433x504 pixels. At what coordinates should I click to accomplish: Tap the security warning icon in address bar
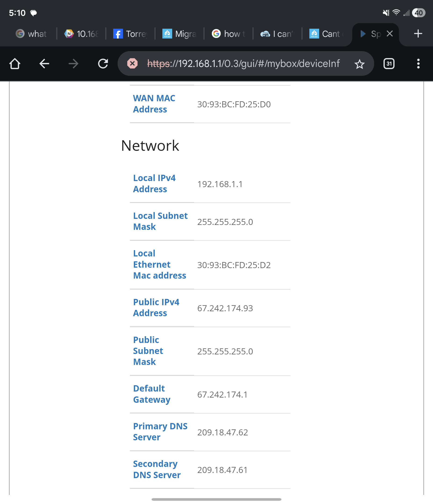[x=133, y=64]
